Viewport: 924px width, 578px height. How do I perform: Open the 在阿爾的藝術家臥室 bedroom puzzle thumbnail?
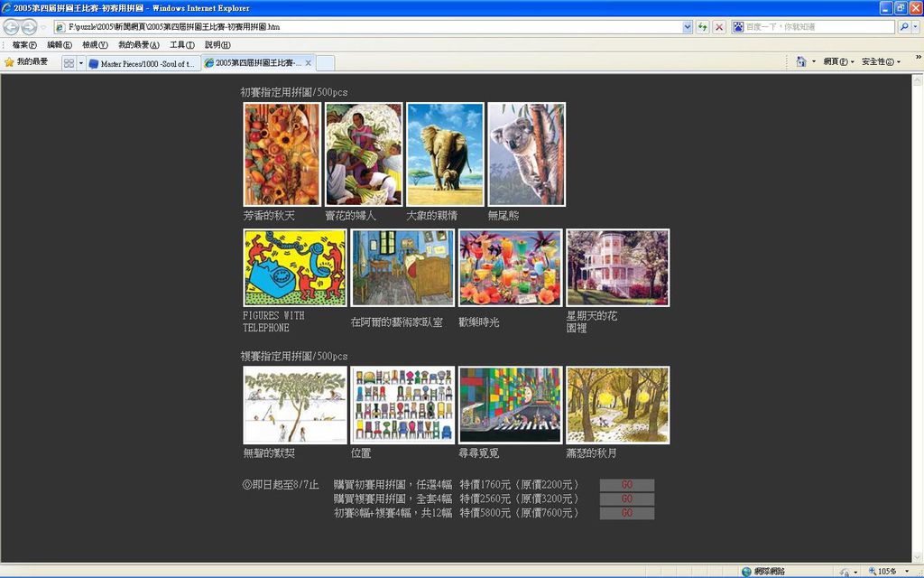coord(402,267)
